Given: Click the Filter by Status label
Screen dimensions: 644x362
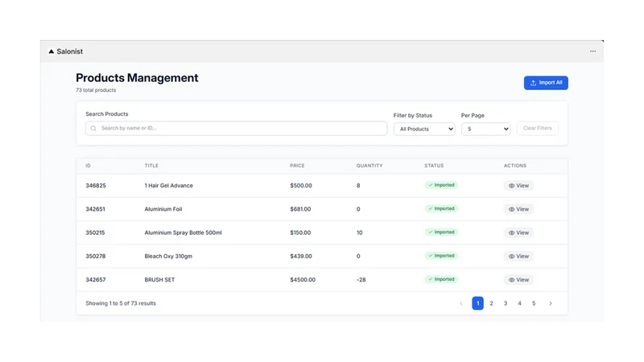Looking at the screenshot, I should [x=413, y=115].
